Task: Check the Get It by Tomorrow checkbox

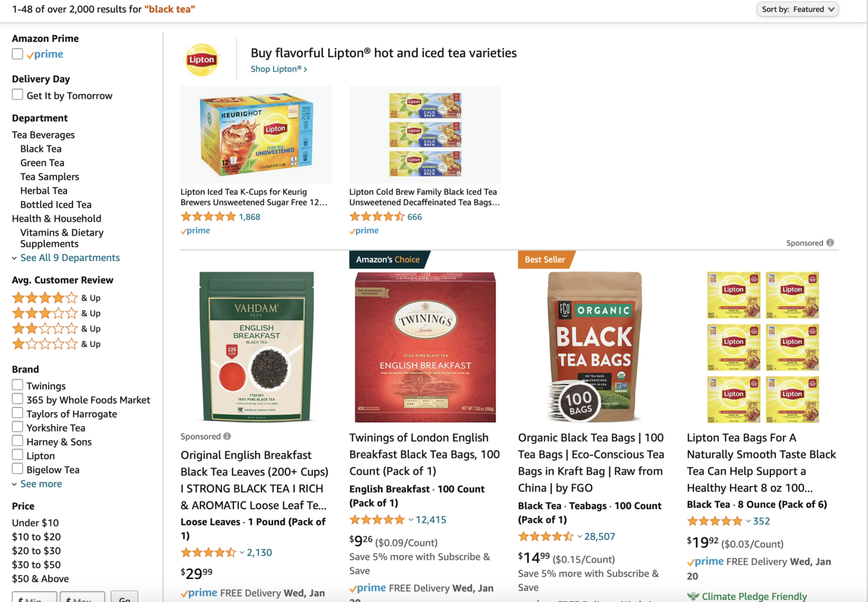Action: coord(18,94)
